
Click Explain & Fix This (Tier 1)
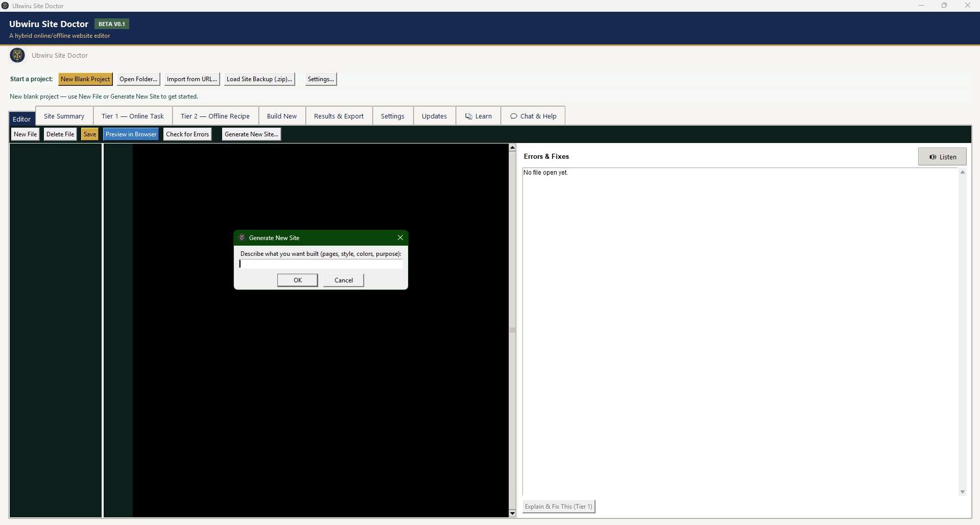click(x=559, y=507)
